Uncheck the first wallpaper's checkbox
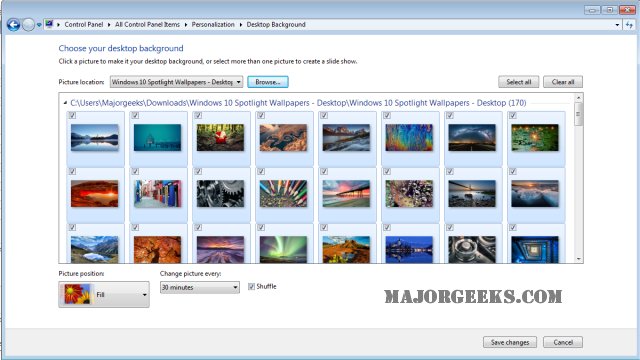The image size is (640, 360). click(72, 116)
